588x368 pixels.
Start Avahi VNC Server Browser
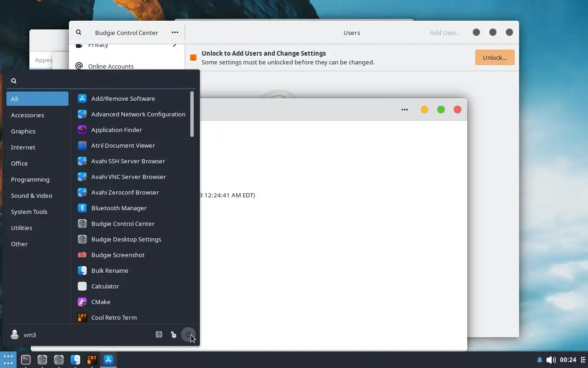131,177
